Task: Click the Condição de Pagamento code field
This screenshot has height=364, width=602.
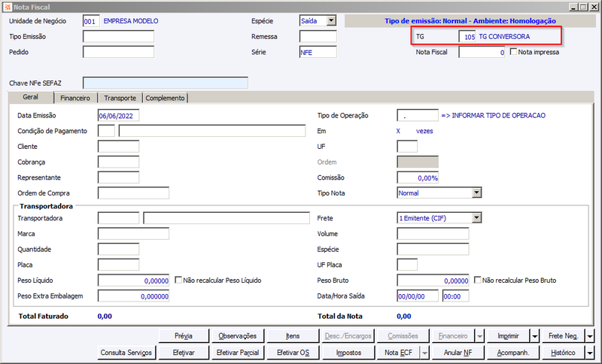Action: point(106,131)
